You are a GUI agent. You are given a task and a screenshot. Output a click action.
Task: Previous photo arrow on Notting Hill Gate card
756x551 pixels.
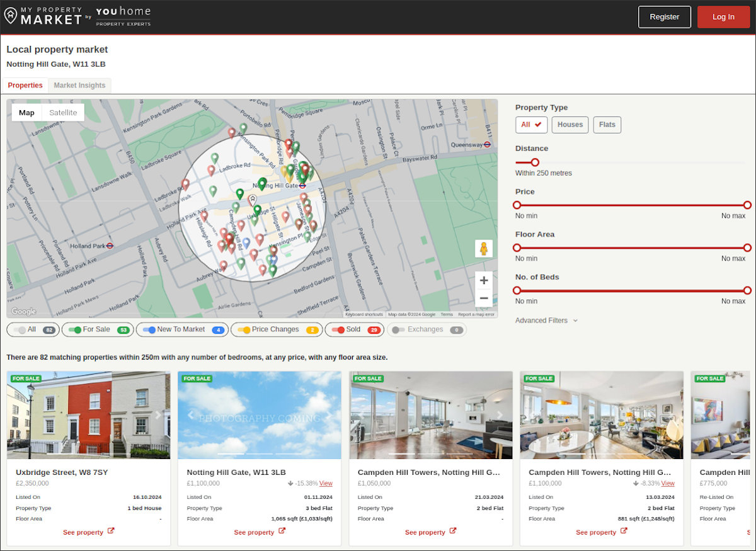[x=190, y=415]
